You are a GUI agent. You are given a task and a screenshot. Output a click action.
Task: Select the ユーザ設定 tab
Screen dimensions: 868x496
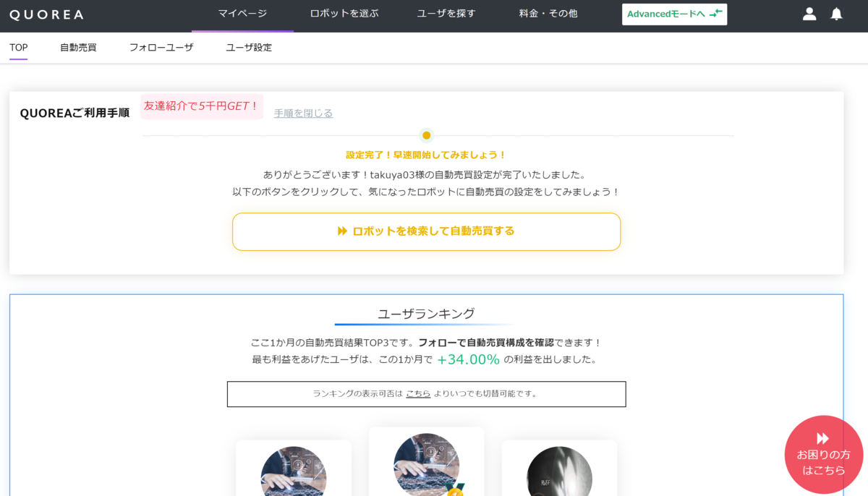(249, 48)
